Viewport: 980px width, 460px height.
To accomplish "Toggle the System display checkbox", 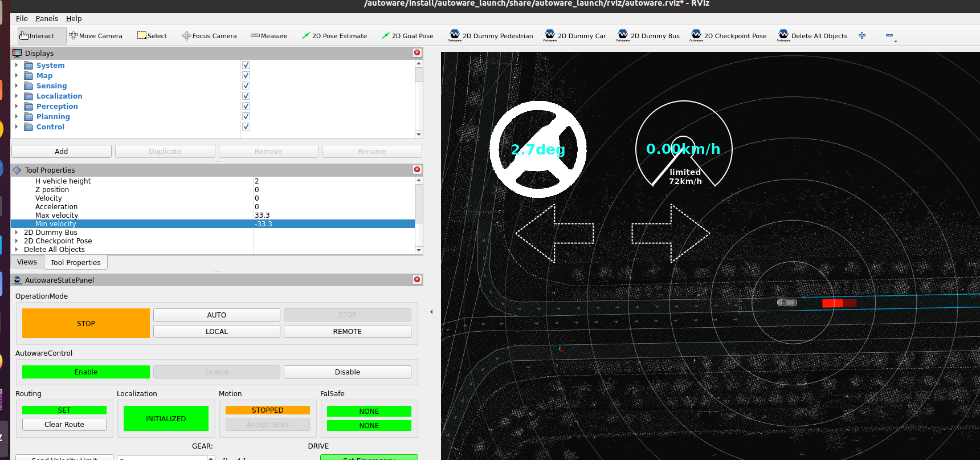I will click(x=246, y=65).
